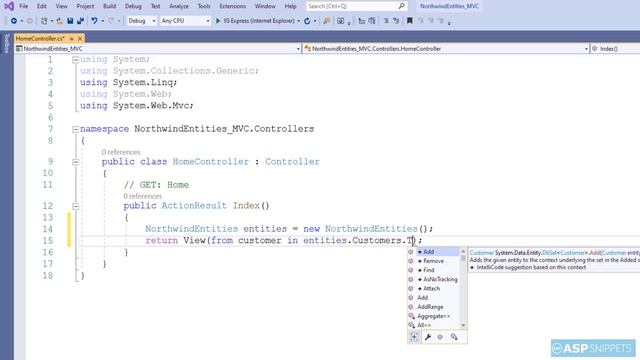
Task: Click the Redo toolbar icon
Action: (x=111, y=21)
